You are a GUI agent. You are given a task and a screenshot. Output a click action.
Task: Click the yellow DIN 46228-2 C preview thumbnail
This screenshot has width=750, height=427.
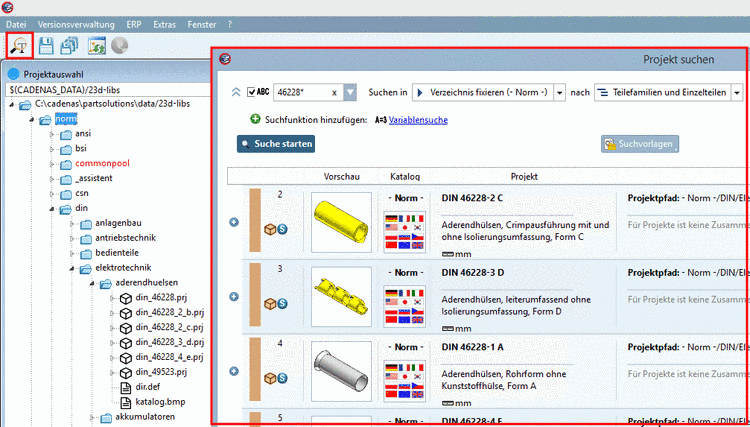tap(342, 222)
